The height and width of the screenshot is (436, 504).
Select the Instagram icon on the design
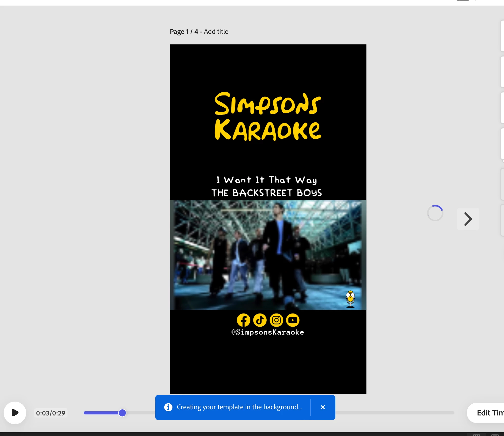click(x=276, y=320)
